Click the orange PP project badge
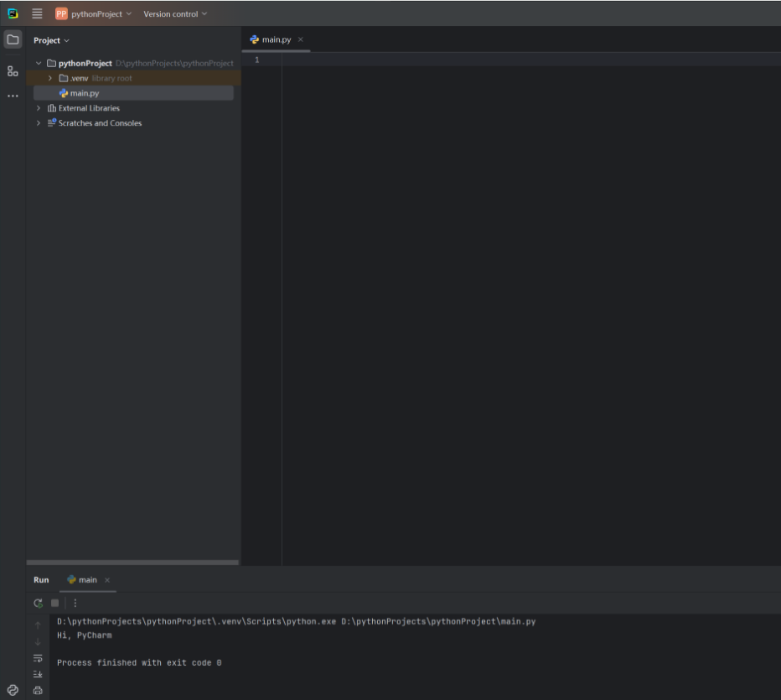781x700 pixels. point(61,14)
